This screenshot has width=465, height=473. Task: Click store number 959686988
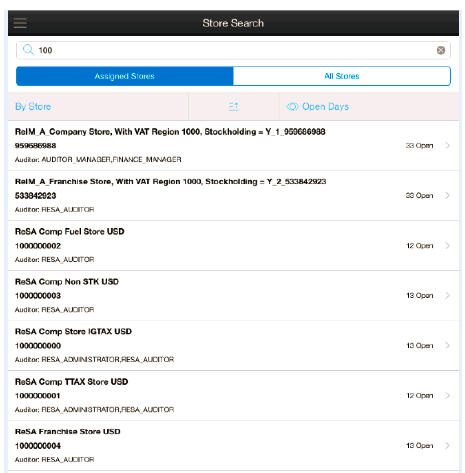click(35, 146)
